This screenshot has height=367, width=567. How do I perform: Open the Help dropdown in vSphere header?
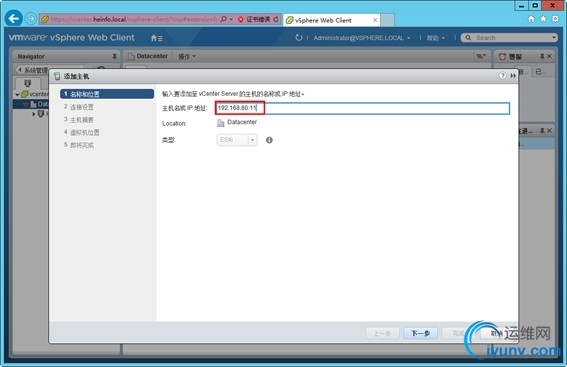pos(435,38)
